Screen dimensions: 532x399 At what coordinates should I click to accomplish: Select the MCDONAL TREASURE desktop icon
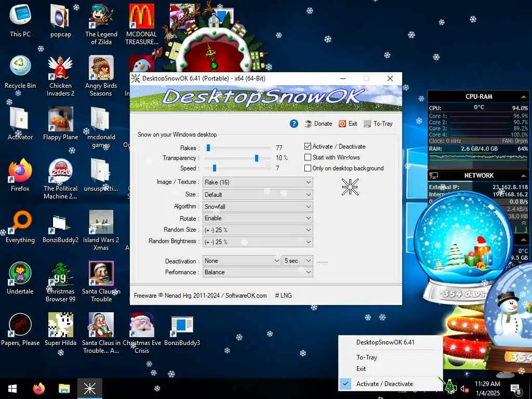(142, 24)
